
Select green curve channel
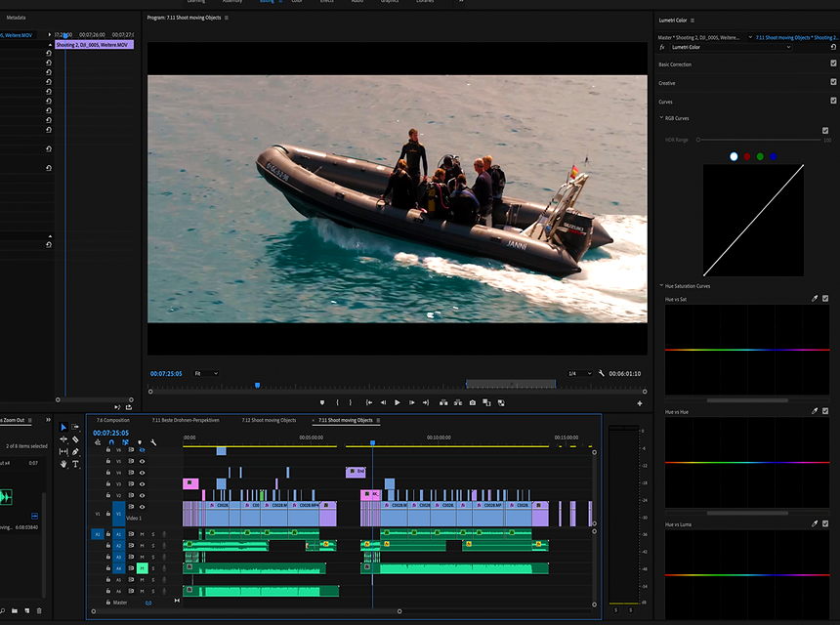click(x=760, y=156)
